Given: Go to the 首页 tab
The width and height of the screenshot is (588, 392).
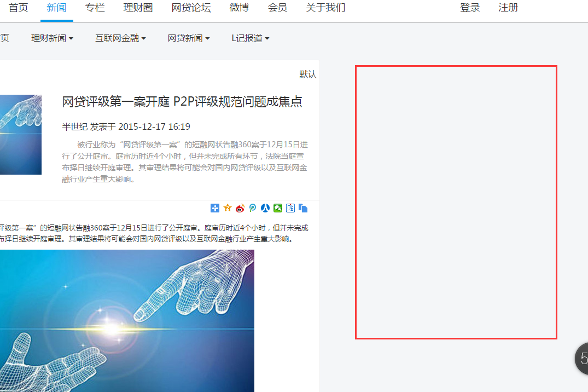Looking at the screenshot, I should click(x=18, y=8).
